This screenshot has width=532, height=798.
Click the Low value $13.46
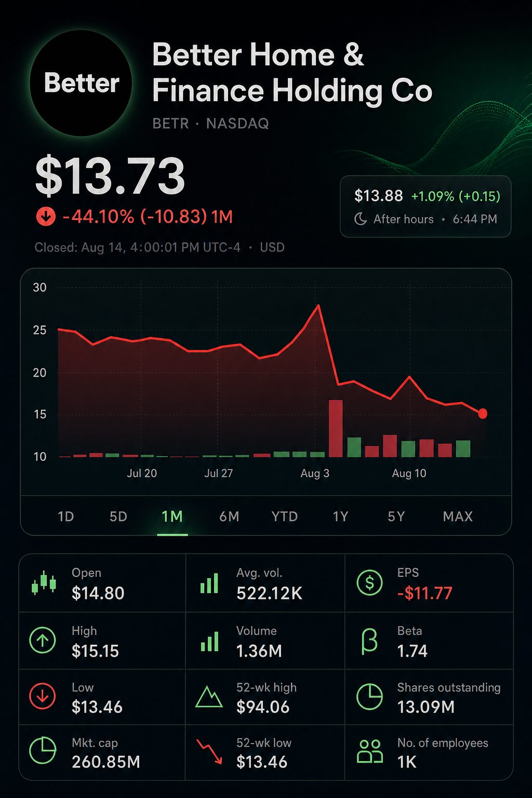coord(97,707)
